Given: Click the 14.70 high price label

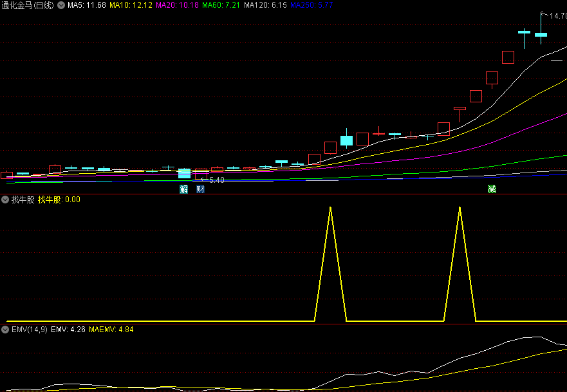Looking at the screenshot, I should point(558,16).
